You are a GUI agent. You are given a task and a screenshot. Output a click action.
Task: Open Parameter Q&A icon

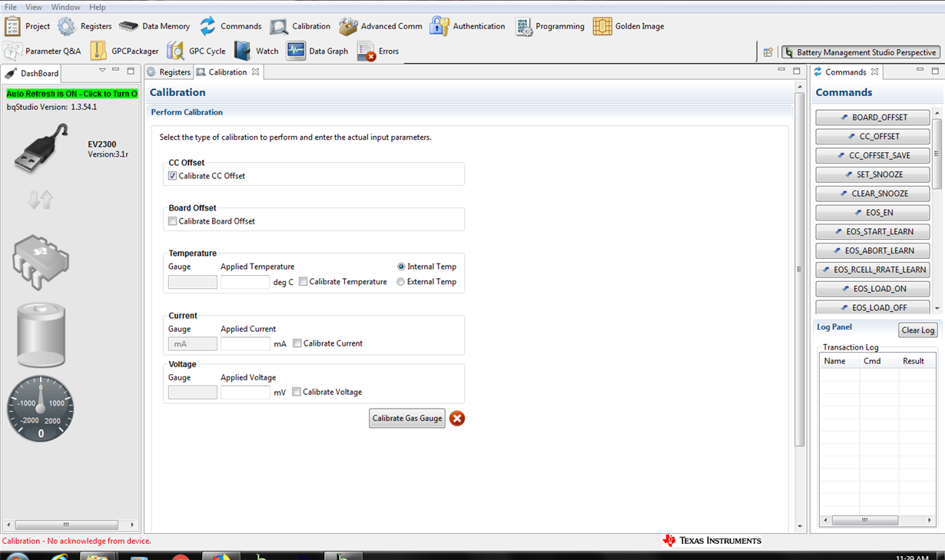[x=12, y=51]
